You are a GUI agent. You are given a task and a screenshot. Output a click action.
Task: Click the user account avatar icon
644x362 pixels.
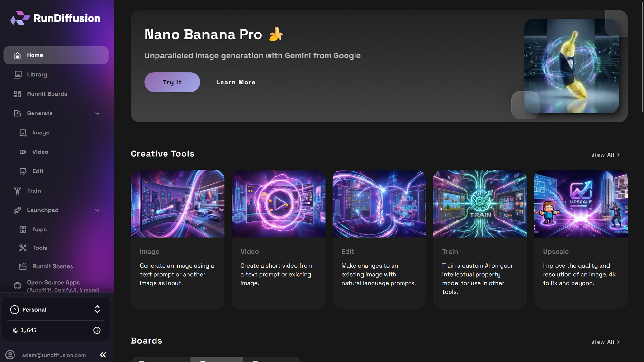[x=10, y=355]
